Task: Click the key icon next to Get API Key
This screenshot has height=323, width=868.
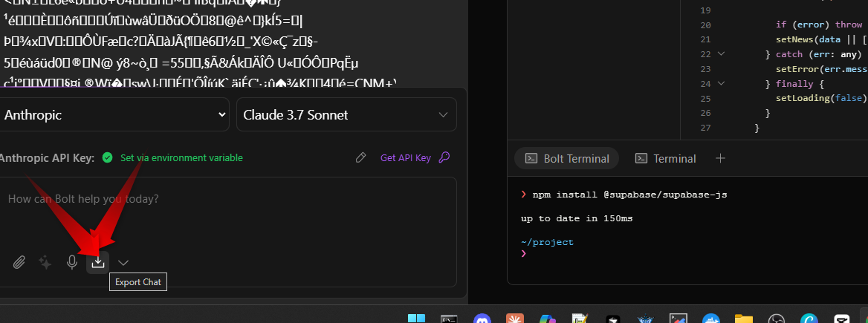Action: [444, 157]
